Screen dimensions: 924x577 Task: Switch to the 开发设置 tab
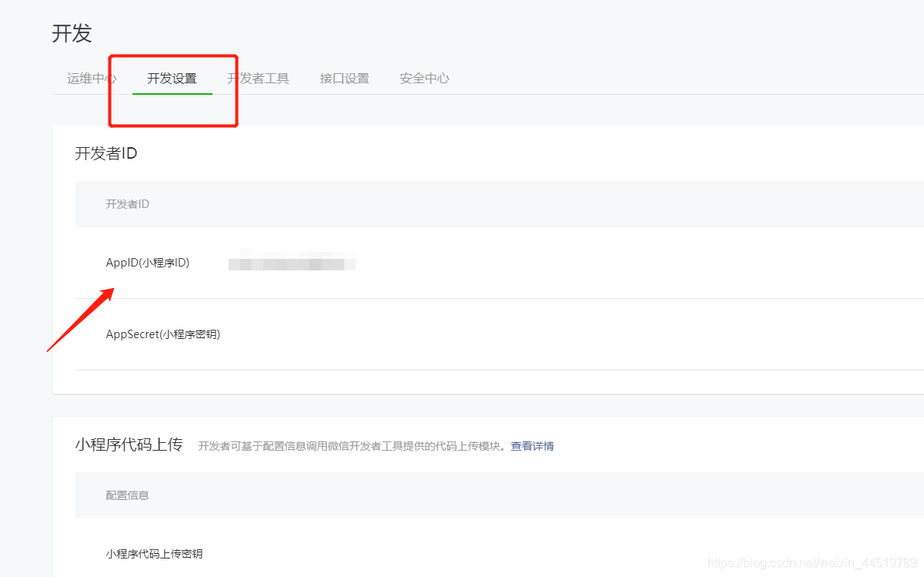click(172, 78)
